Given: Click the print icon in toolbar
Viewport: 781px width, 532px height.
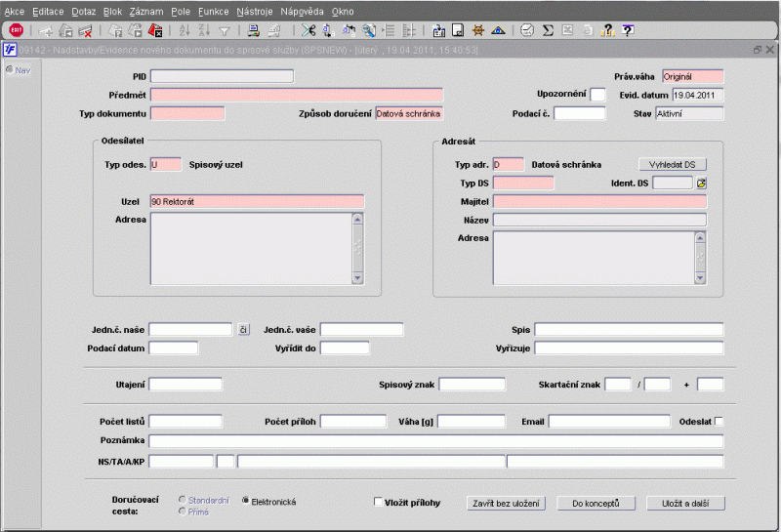Looking at the screenshot, I should (x=254, y=31).
